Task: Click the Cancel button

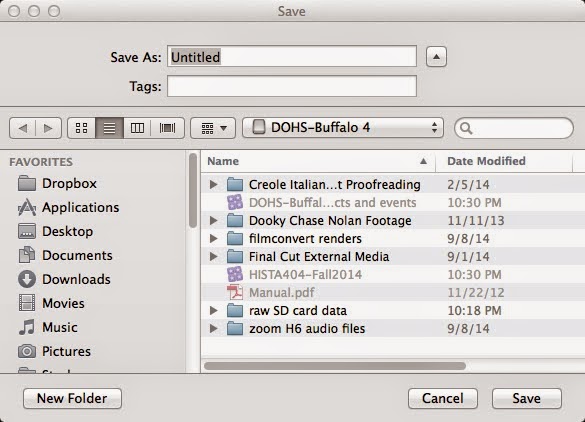Action: point(443,398)
